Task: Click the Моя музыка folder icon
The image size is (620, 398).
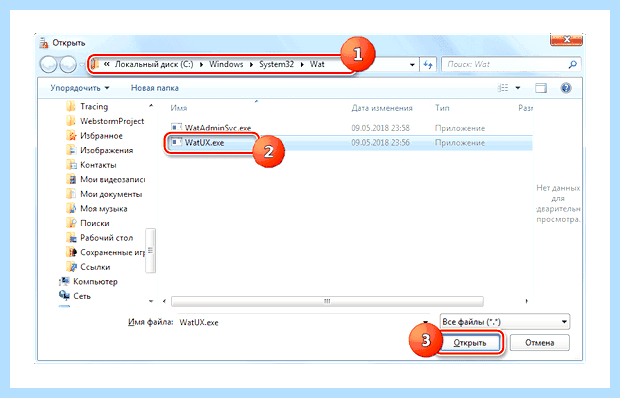Action: click(71, 209)
